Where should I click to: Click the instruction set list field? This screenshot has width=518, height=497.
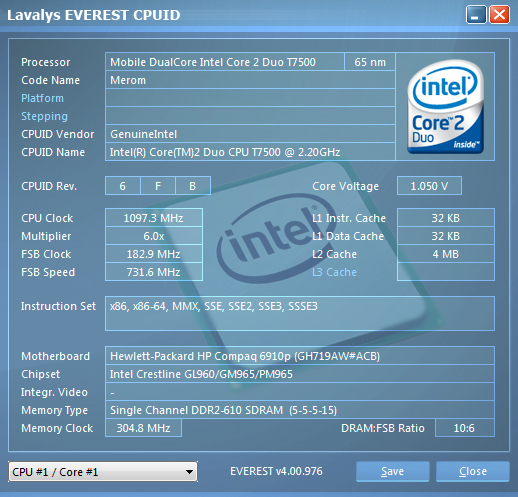pyautogui.click(x=300, y=313)
